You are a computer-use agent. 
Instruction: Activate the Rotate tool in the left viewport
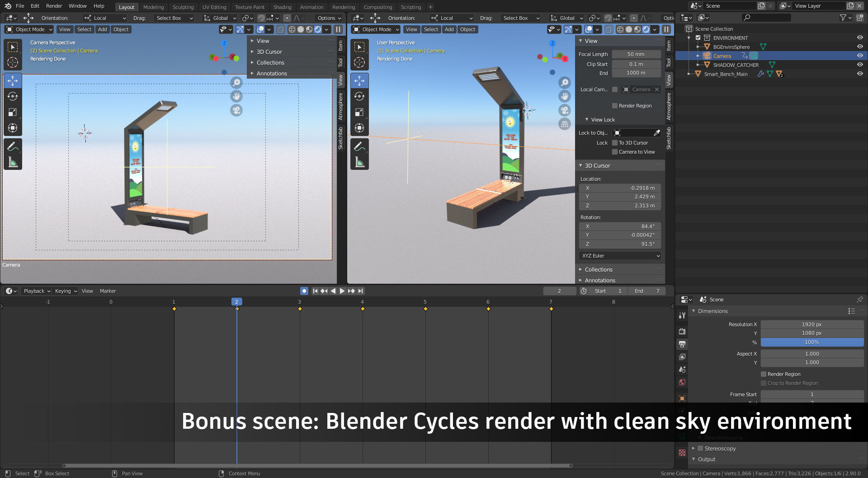click(x=13, y=96)
